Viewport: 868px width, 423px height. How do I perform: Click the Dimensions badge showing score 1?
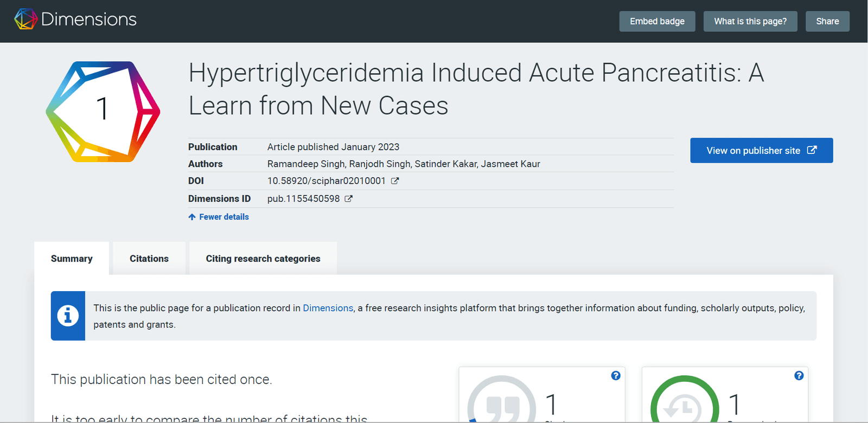(x=103, y=111)
